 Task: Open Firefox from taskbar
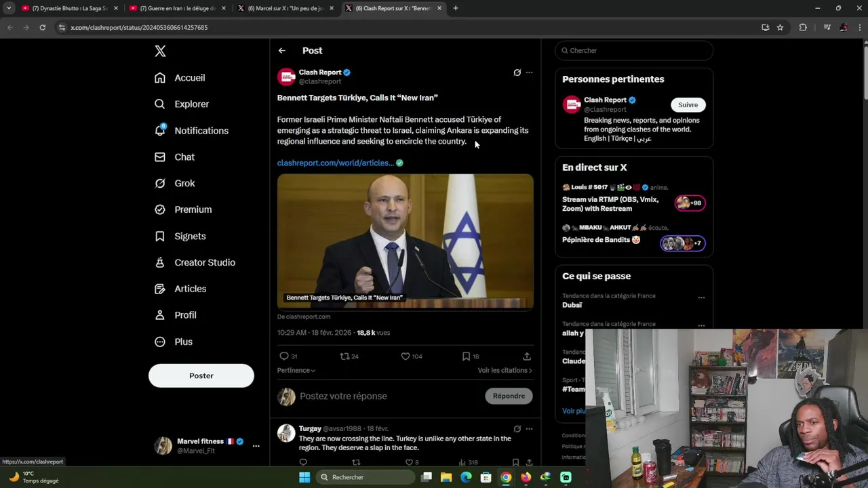[x=526, y=478]
